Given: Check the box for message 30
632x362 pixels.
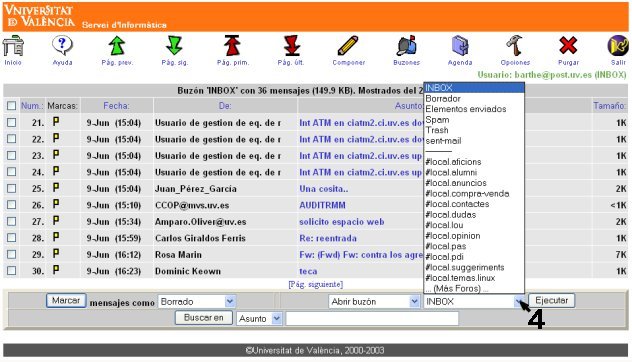Looking at the screenshot, I should click(x=12, y=271).
